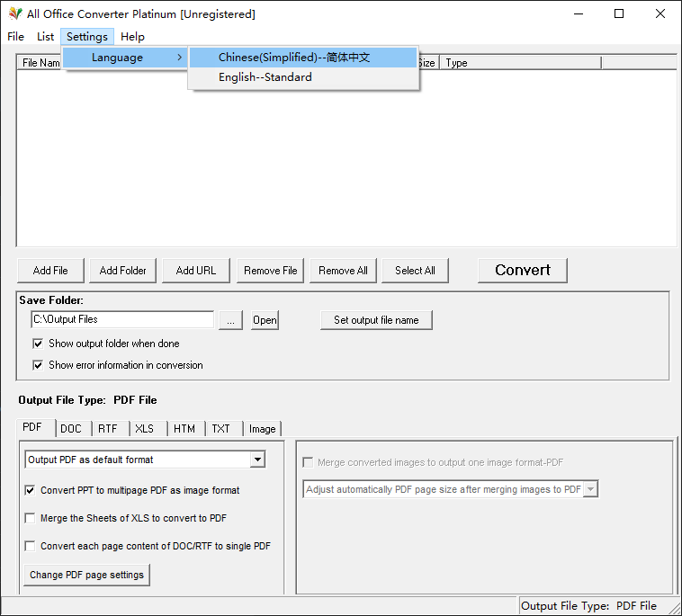This screenshot has width=682, height=616.
Task: Click the Add Folder button
Action: 122,271
